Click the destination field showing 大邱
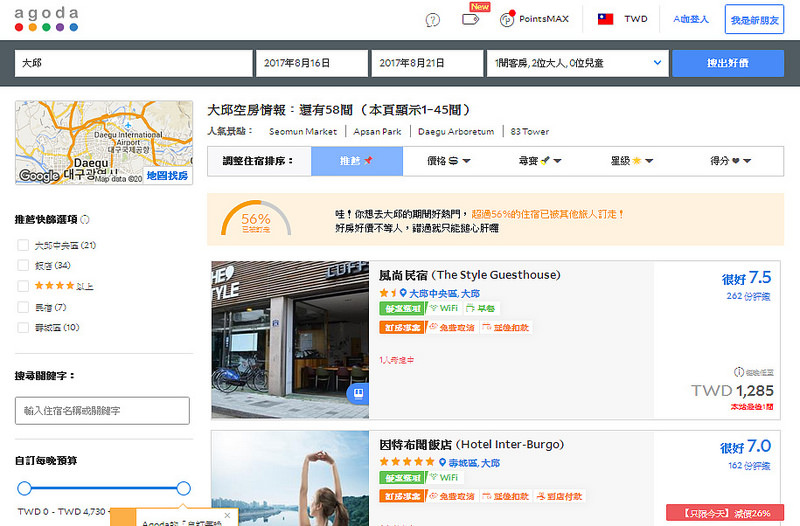This screenshot has height=526, width=800. tap(134, 63)
